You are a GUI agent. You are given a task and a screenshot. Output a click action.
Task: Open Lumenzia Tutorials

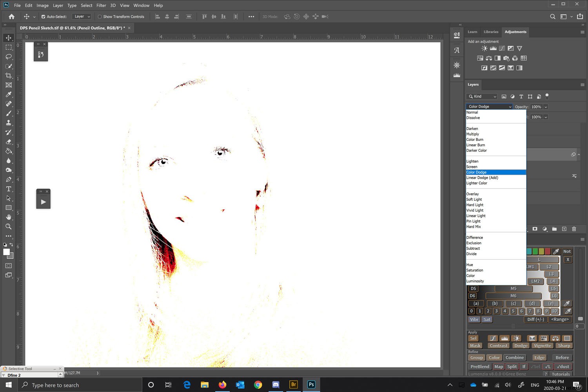click(x=561, y=374)
